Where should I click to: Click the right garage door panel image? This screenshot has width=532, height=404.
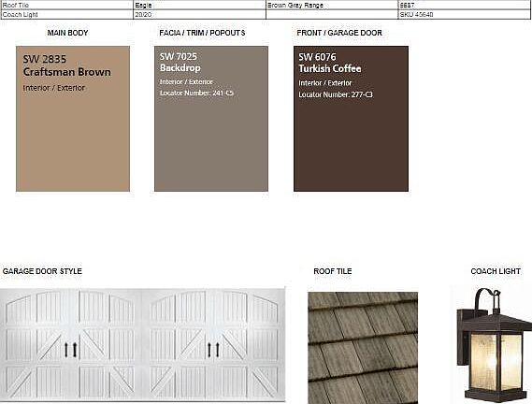(214, 344)
